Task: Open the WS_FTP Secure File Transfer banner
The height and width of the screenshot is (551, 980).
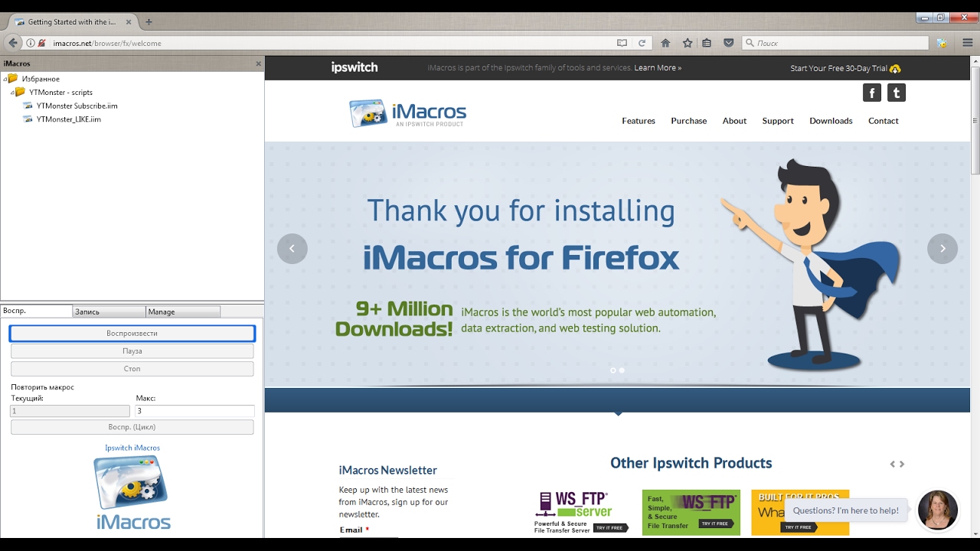Action: (691, 513)
